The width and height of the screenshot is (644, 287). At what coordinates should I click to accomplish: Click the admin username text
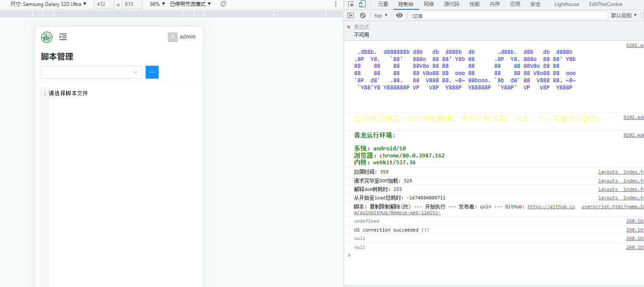[x=187, y=37]
